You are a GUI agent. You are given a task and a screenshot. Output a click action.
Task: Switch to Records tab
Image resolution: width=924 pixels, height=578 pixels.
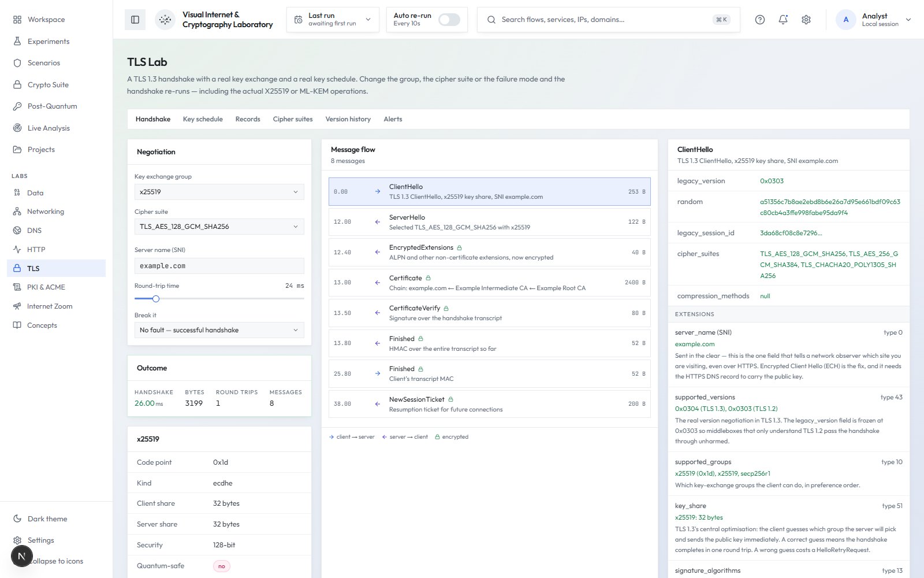(248, 119)
